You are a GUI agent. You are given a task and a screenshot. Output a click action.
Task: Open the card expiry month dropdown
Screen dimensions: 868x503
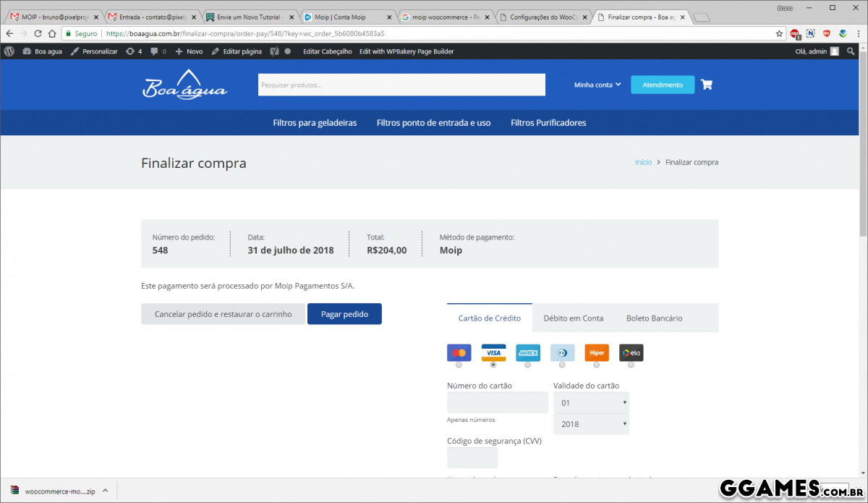tap(591, 402)
